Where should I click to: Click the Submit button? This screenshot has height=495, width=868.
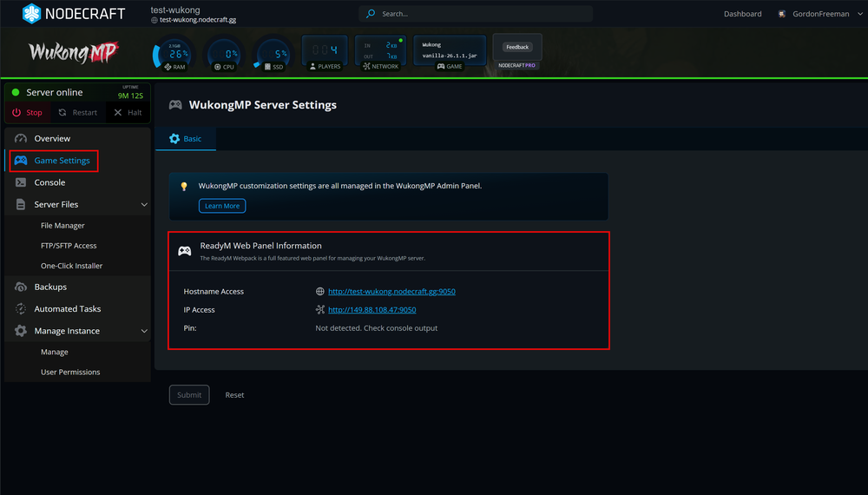pos(189,395)
